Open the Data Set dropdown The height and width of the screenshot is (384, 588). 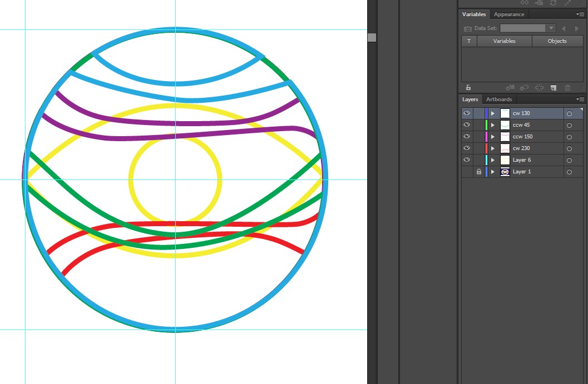pos(551,27)
